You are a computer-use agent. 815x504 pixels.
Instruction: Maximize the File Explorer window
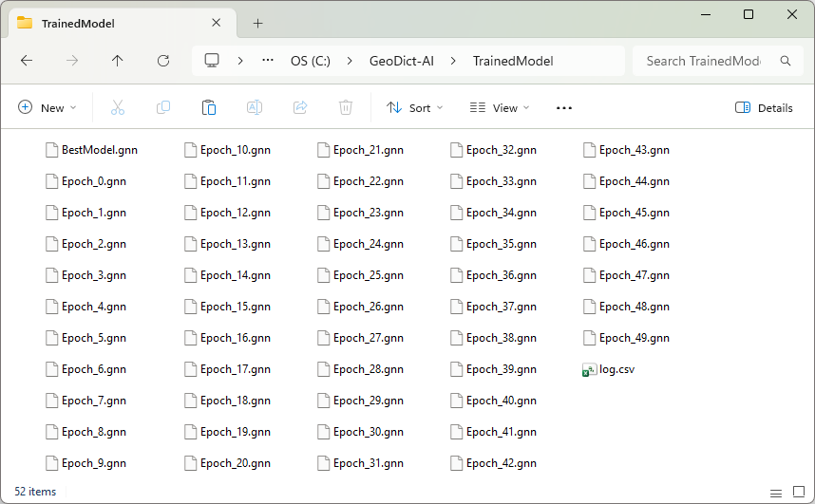click(x=749, y=14)
